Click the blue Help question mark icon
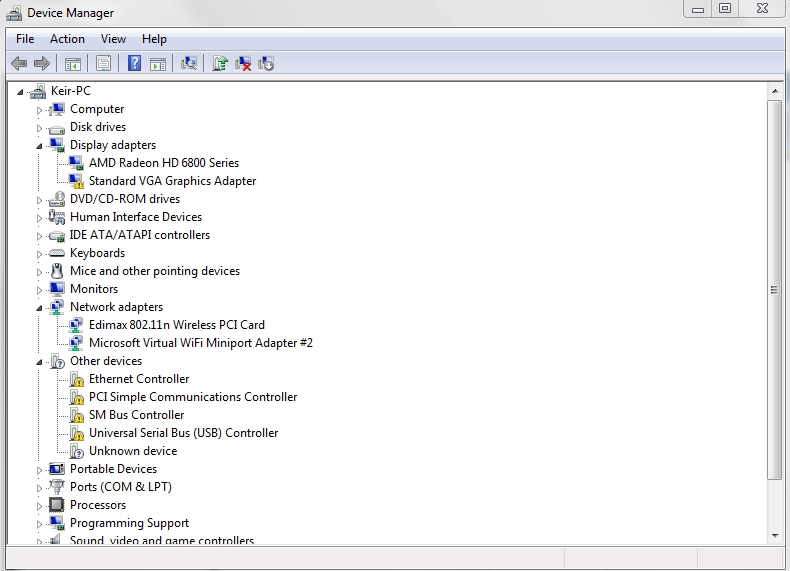Image resolution: width=790 pixels, height=571 pixels. click(x=134, y=64)
